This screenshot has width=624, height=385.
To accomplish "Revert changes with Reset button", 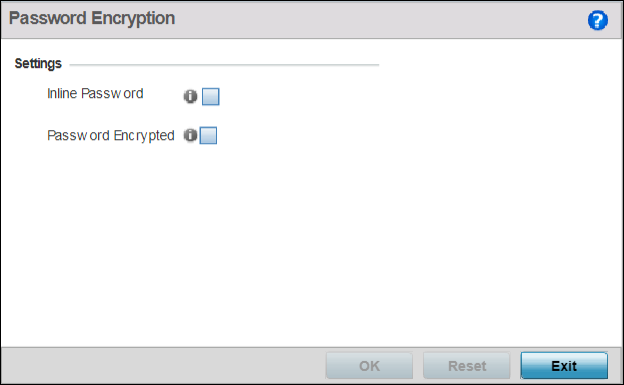I will 467,365.
